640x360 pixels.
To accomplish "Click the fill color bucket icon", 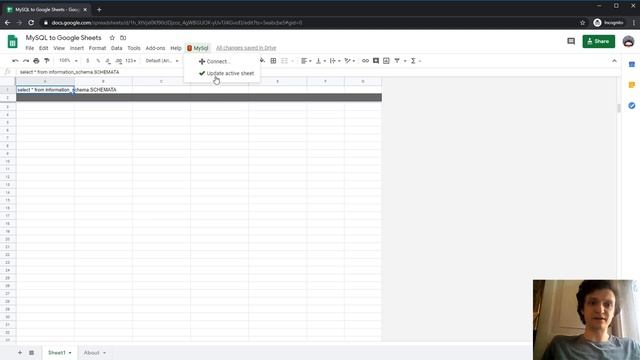I will [262, 61].
